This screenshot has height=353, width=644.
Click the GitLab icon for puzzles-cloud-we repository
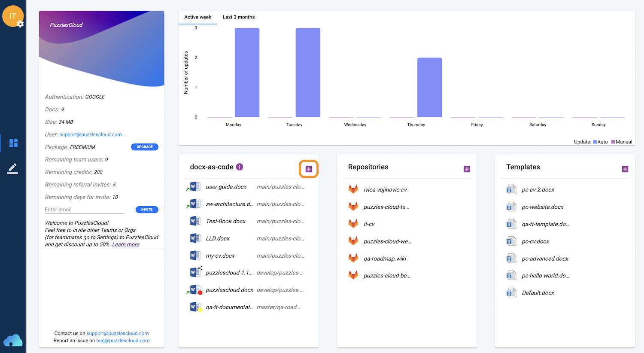click(353, 241)
